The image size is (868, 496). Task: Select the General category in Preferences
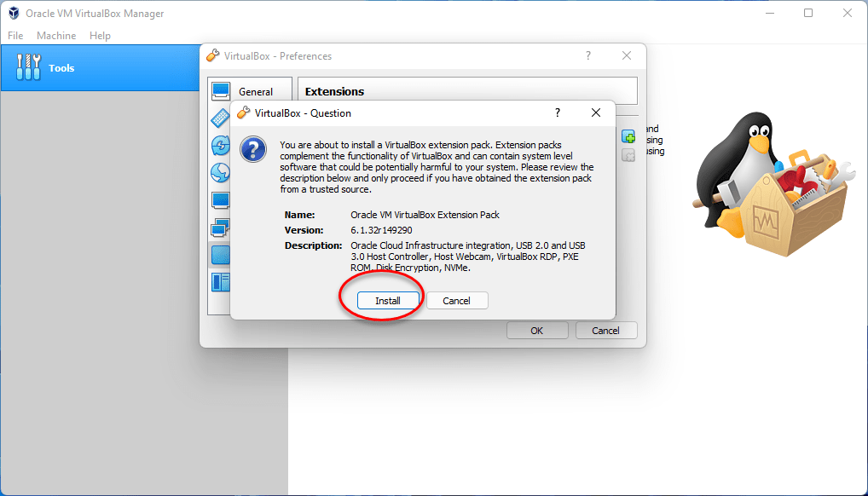click(250, 91)
